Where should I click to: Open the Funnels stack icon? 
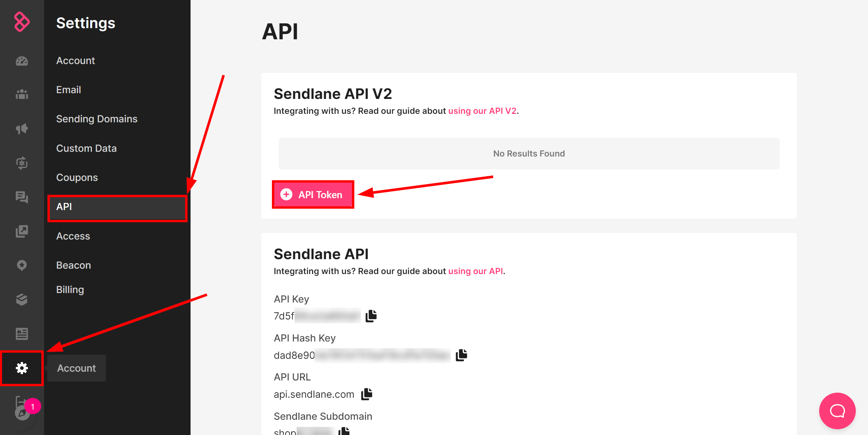(22, 299)
